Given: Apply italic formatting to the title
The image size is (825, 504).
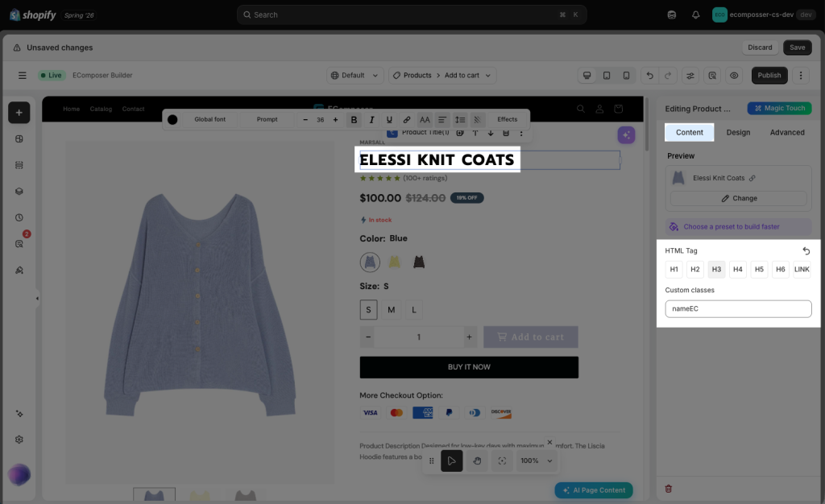Looking at the screenshot, I should 371,120.
